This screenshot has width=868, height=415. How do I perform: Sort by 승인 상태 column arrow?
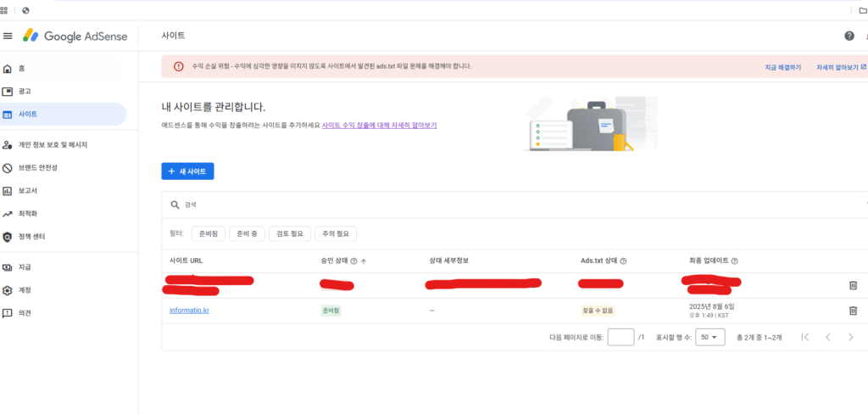click(364, 261)
